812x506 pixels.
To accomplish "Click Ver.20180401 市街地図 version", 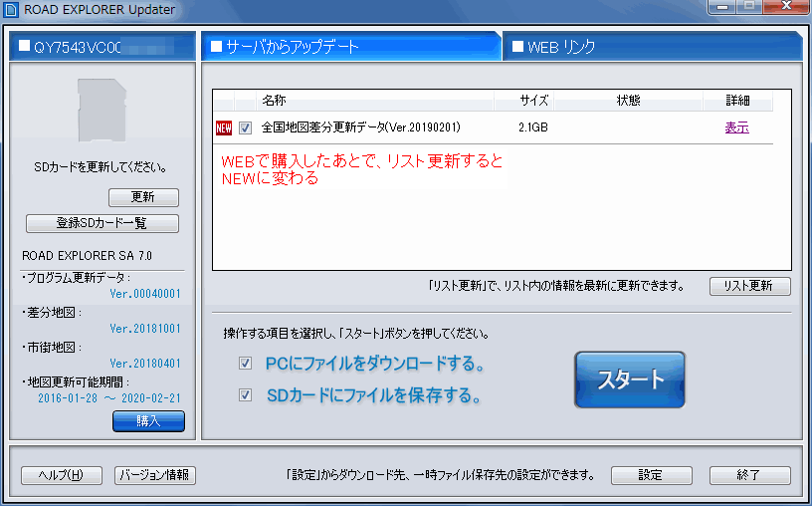I will pyautogui.click(x=145, y=364).
